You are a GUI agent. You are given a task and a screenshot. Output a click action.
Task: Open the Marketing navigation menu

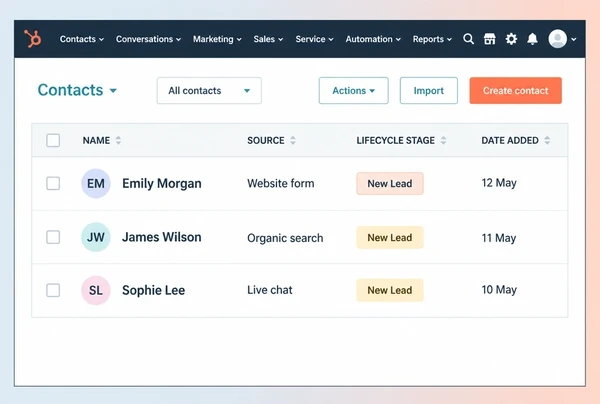[x=217, y=39]
